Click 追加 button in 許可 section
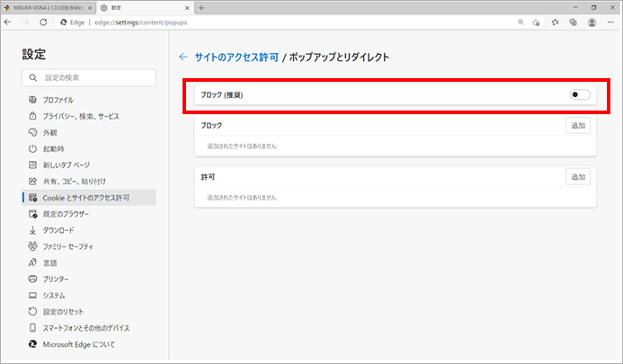Viewport: 623px width, 364px height. coord(578,177)
